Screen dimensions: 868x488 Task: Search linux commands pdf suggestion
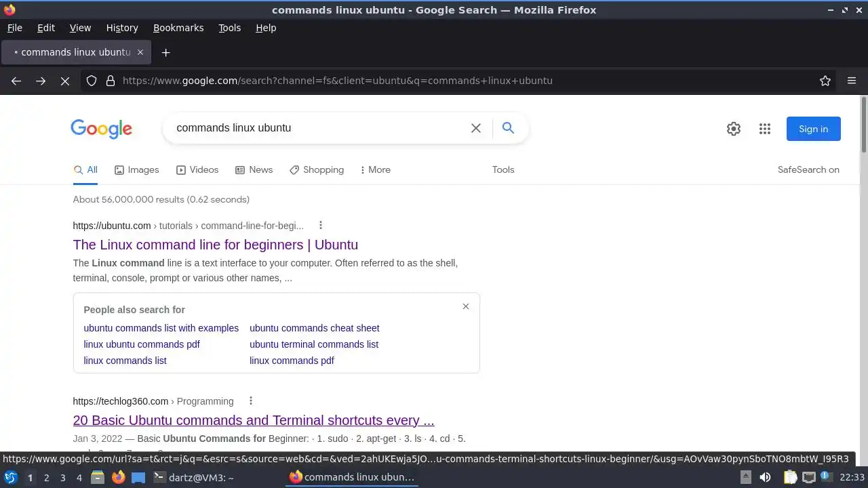point(292,361)
